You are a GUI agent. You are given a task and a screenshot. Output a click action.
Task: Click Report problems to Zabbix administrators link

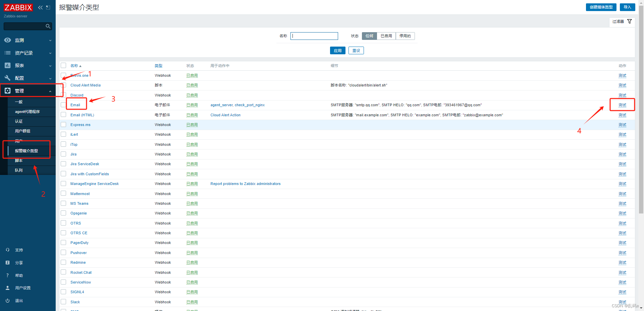[x=246, y=184]
